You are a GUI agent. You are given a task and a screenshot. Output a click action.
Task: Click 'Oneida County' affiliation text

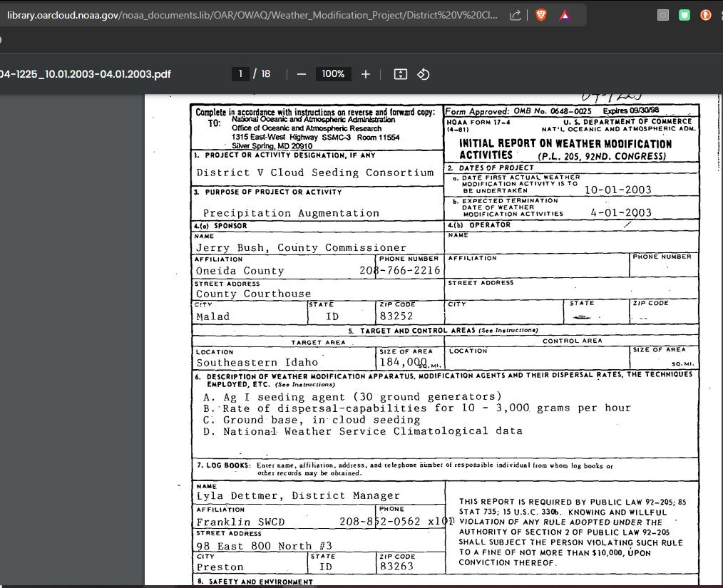[x=240, y=271]
